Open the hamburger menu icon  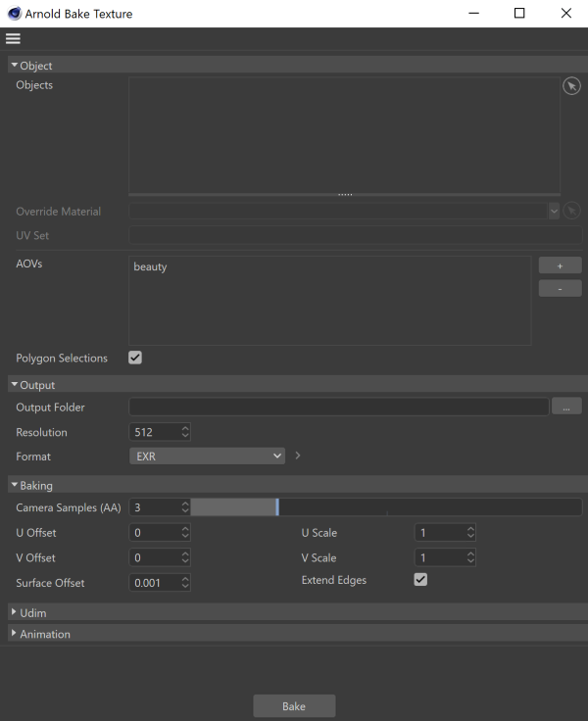[x=13, y=38]
